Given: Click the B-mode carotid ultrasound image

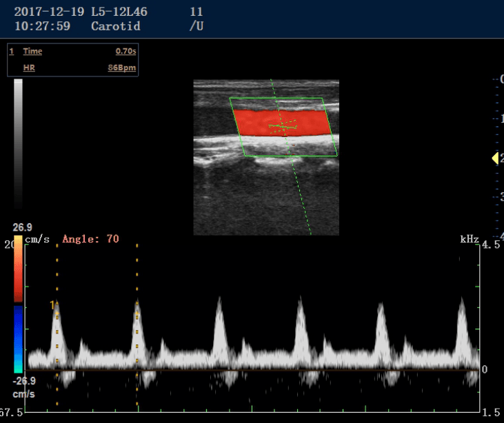Looking at the screenshot, I should pos(266,157).
